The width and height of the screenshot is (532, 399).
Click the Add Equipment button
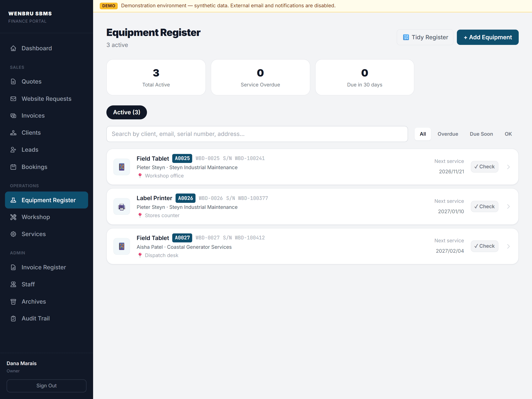click(488, 37)
